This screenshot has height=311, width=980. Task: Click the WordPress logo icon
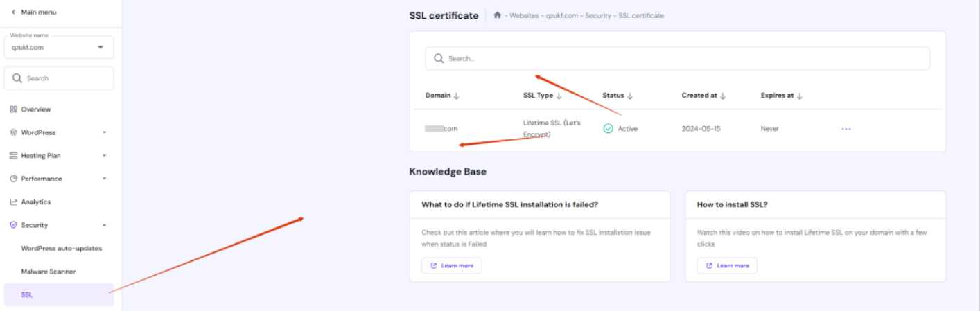(x=13, y=132)
